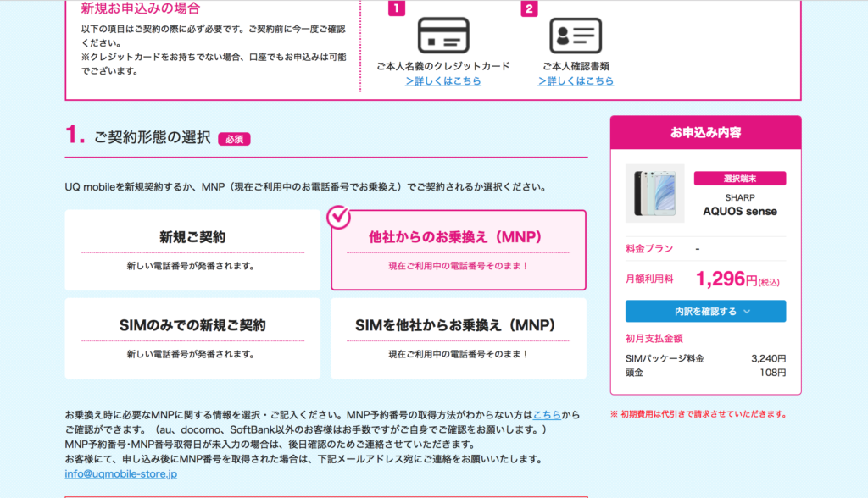Click the 'お申込み内容' panel header

pos(705,132)
